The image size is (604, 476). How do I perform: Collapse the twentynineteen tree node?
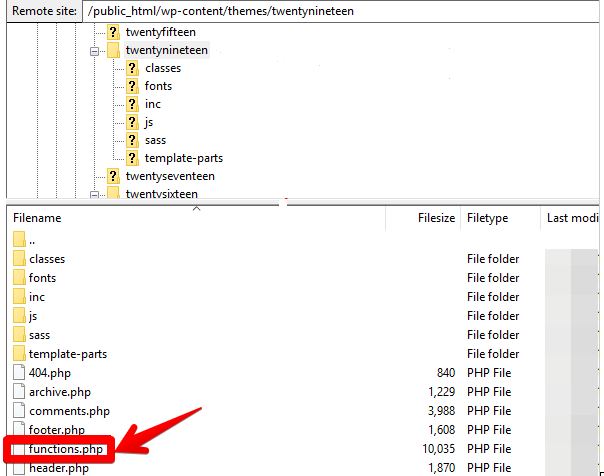click(96, 50)
